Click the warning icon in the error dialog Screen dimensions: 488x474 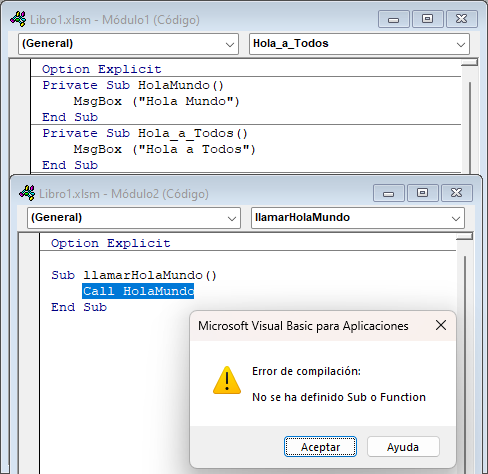pyautogui.click(x=227, y=380)
